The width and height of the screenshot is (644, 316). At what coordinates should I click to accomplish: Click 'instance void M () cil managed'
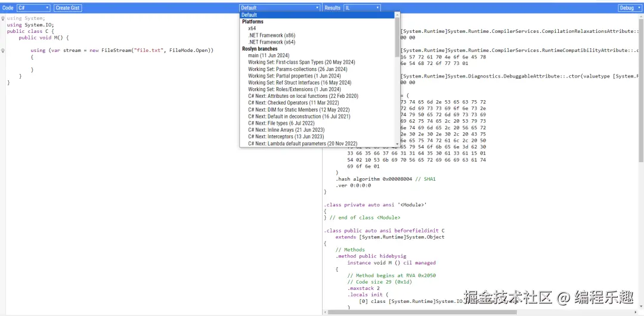(391, 262)
